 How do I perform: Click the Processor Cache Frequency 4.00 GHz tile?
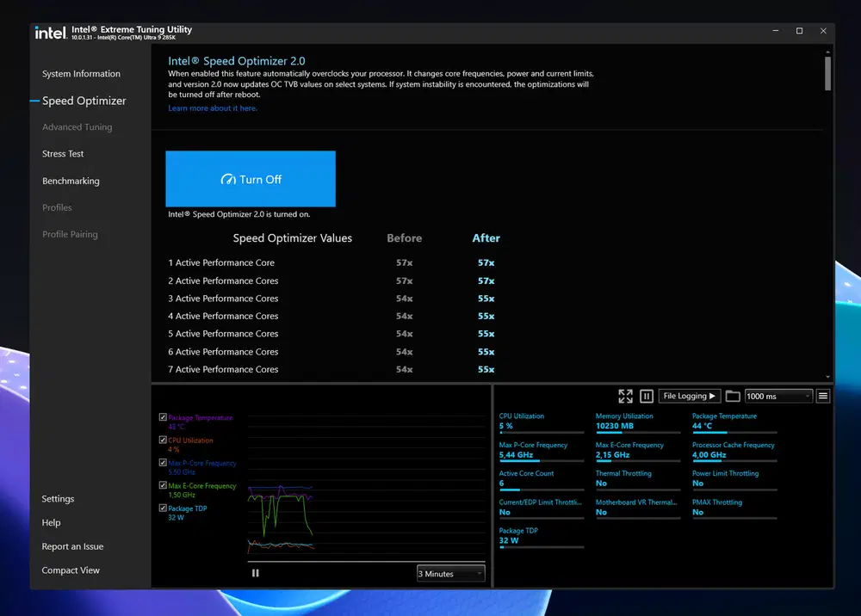(x=734, y=450)
